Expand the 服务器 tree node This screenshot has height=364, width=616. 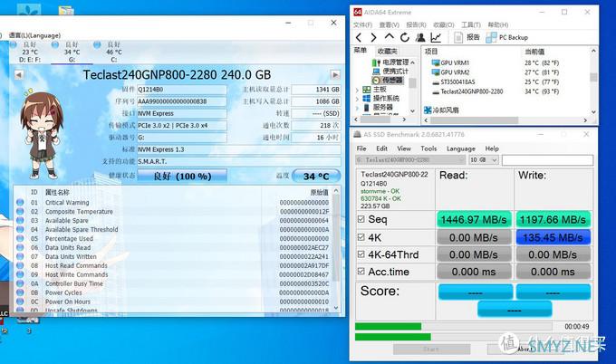pos(357,108)
